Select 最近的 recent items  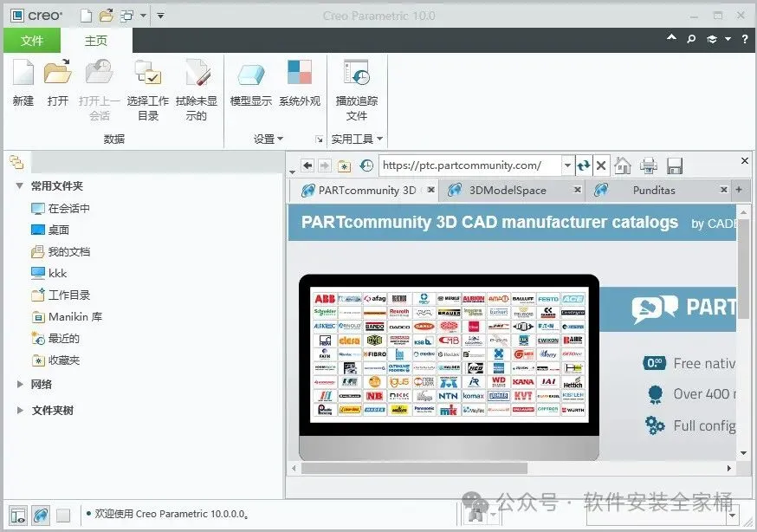point(55,339)
